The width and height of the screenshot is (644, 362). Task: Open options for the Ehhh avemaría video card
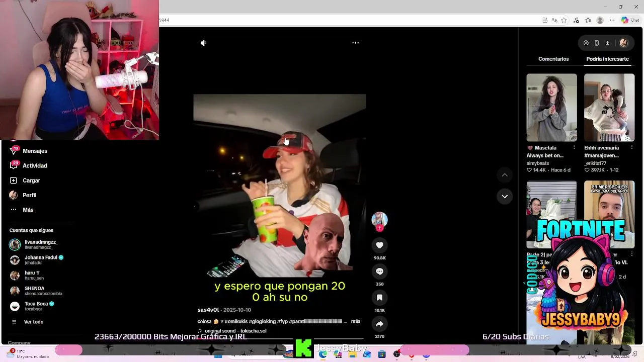[x=631, y=147]
